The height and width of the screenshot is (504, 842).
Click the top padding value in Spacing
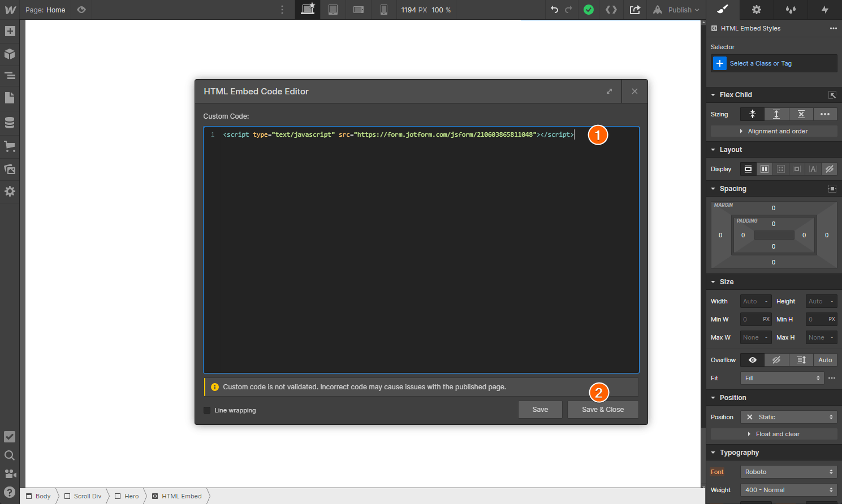click(774, 223)
